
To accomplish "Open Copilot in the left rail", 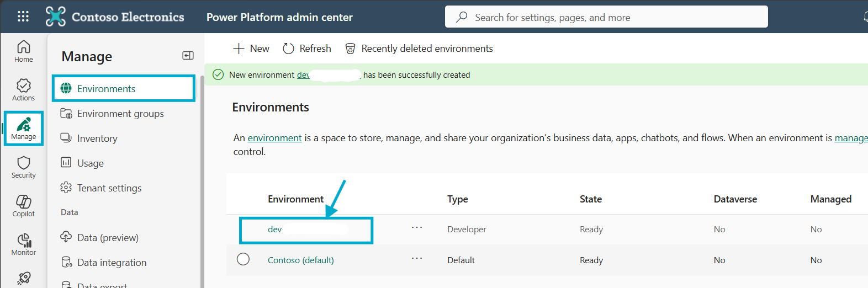I will pos(23,206).
